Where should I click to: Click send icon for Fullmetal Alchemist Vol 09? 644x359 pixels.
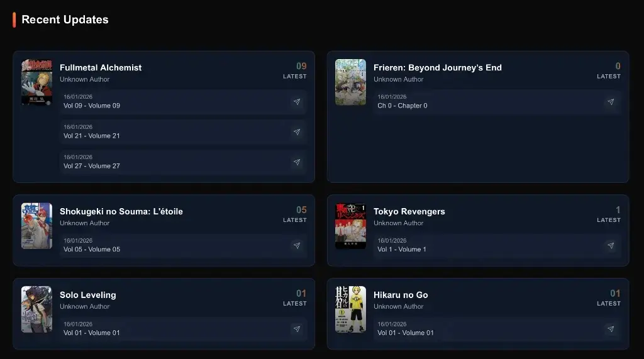(x=297, y=101)
